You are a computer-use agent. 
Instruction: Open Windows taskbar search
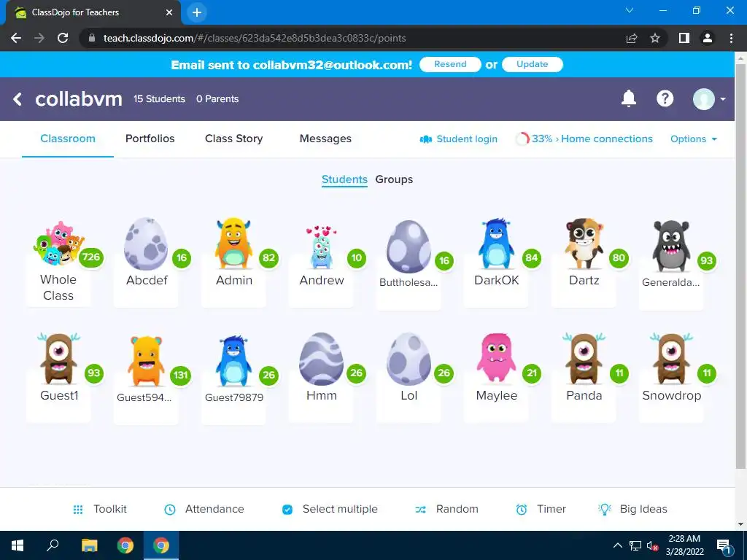53,545
